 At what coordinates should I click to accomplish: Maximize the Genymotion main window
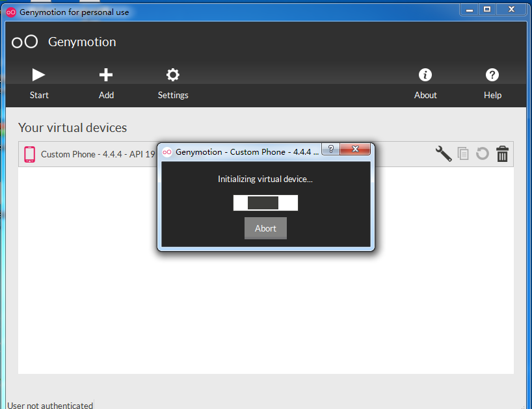click(487, 10)
